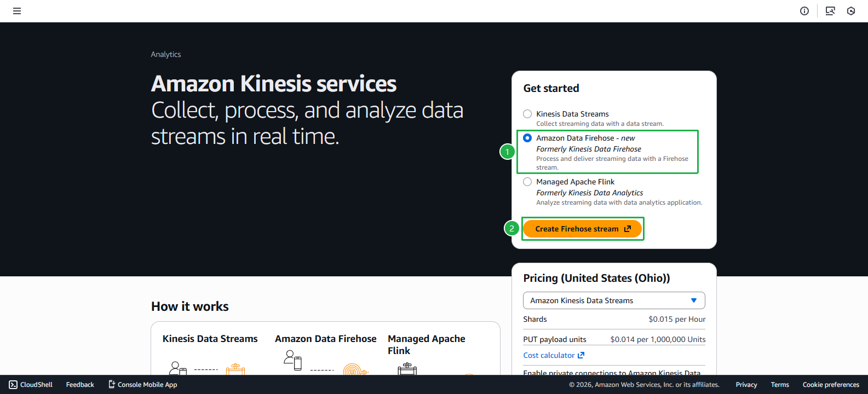868x394 pixels.
Task: Click the "$0.015 per Hour" price
Action: click(x=677, y=319)
